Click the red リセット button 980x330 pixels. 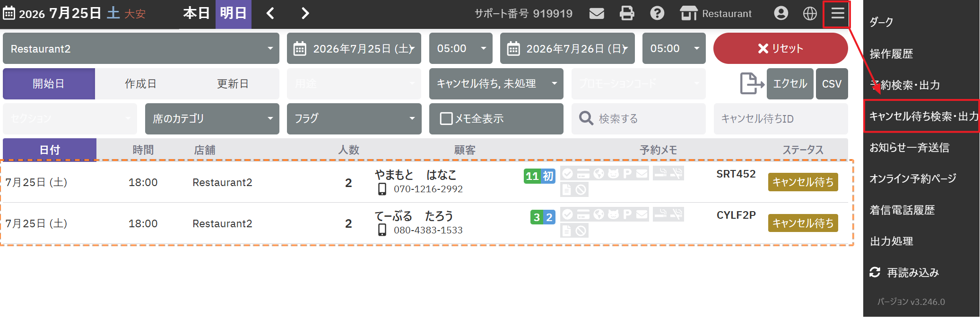click(781, 48)
